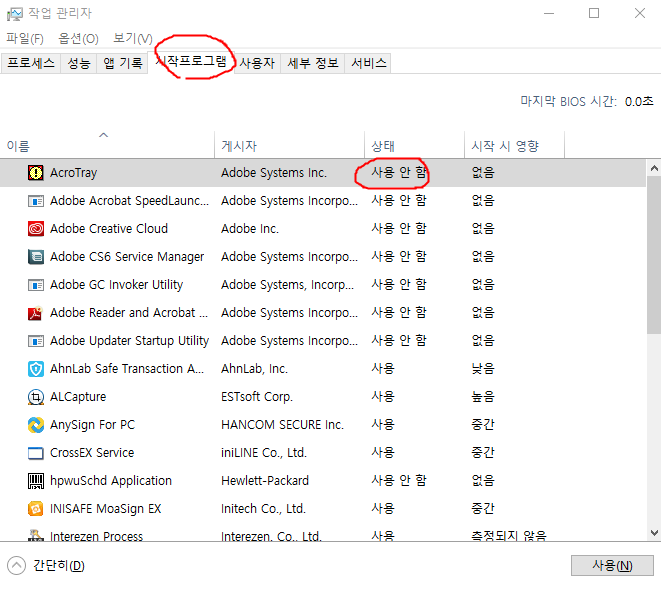This screenshot has height=589, width=661.
Task: Click publisher Adobe Inc.
Action: pos(250,229)
